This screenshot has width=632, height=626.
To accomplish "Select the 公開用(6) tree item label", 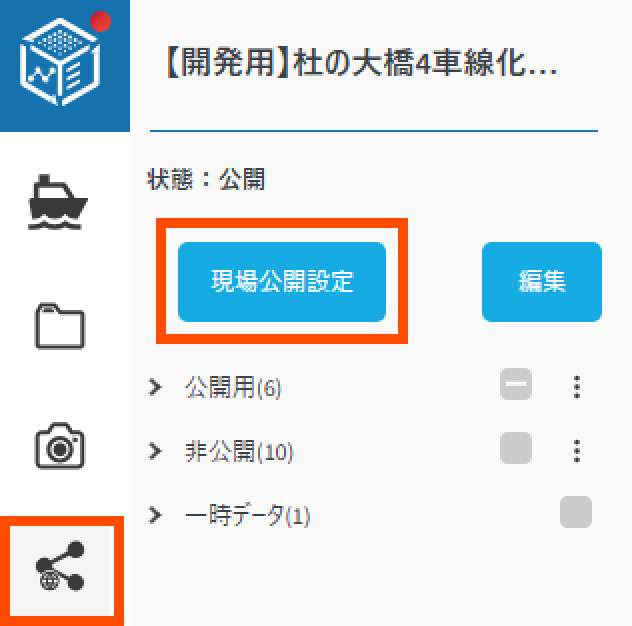I will point(233,387).
